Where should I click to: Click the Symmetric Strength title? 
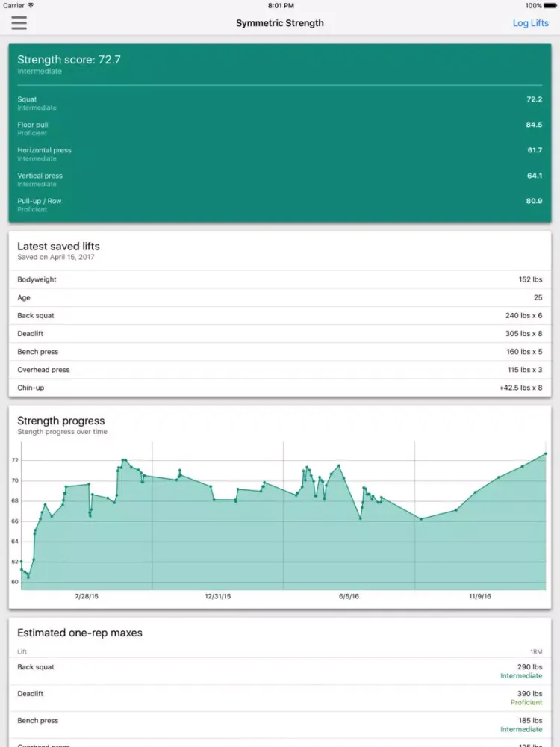(280, 23)
